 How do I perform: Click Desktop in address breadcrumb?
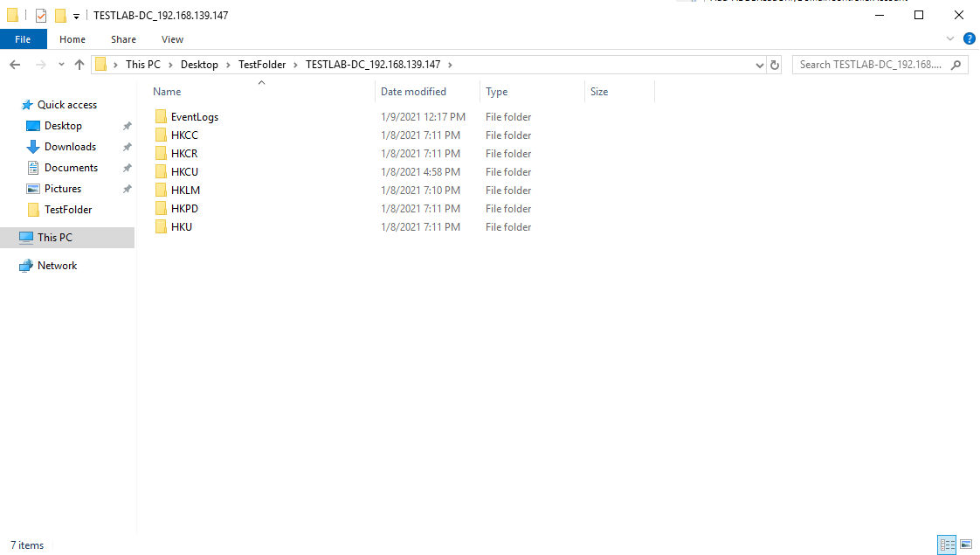pyautogui.click(x=199, y=65)
